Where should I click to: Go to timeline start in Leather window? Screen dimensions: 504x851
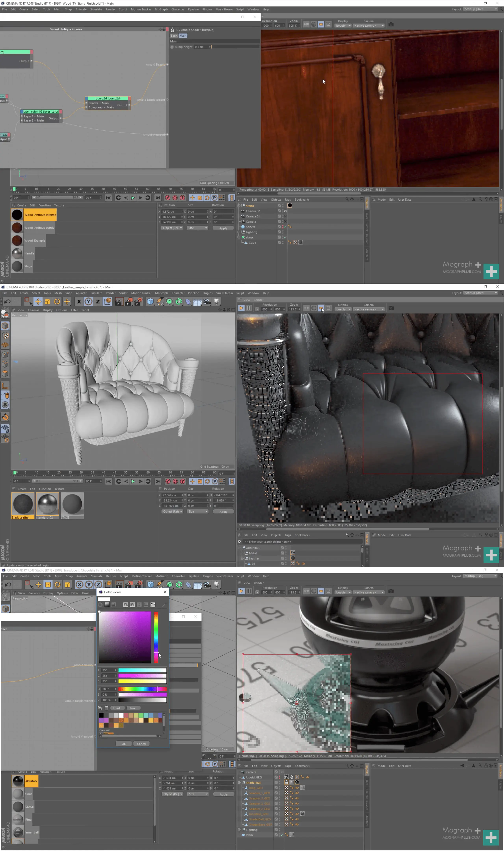click(x=109, y=481)
